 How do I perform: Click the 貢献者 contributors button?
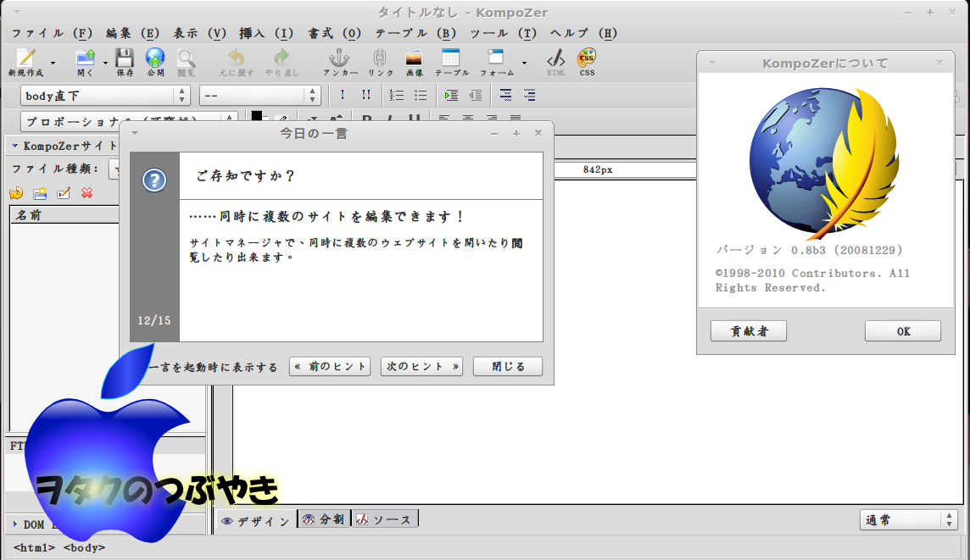point(749,330)
